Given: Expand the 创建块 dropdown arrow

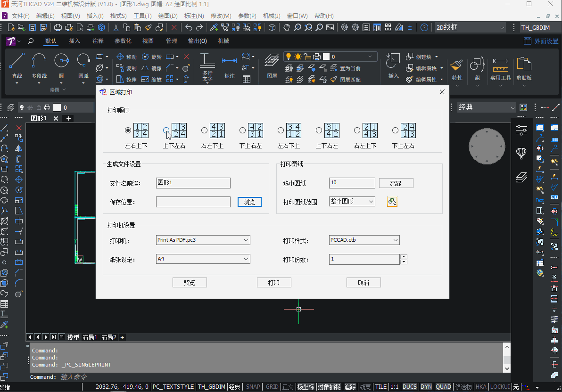Looking at the screenshot, I should click(x=437, y=57).
